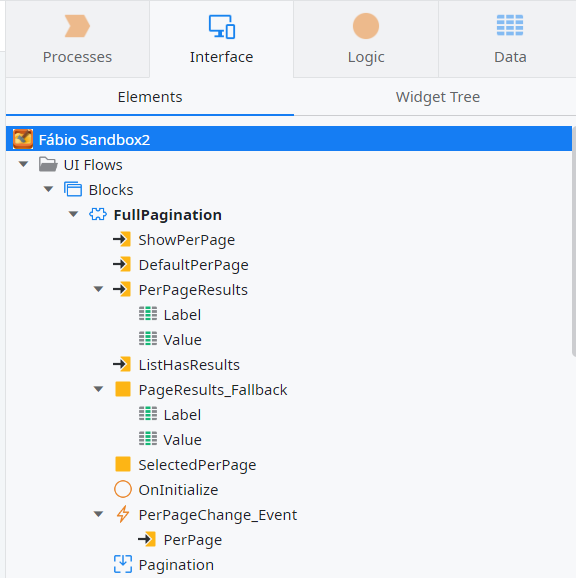
Task: Click the Processes arrow icon
Action: tap(77, 26)
